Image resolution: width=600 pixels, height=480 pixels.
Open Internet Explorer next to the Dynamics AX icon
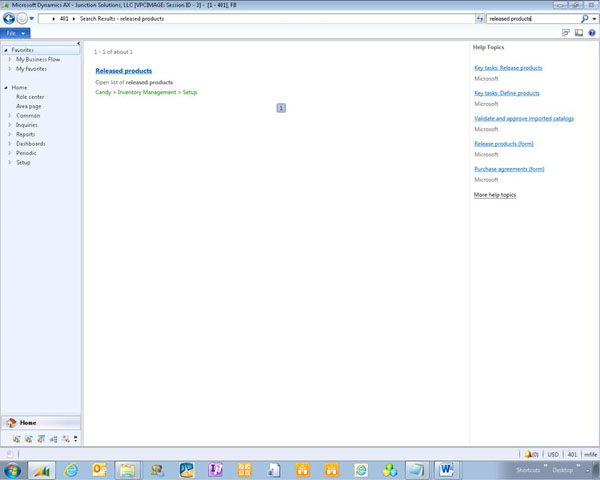(71, 470)
